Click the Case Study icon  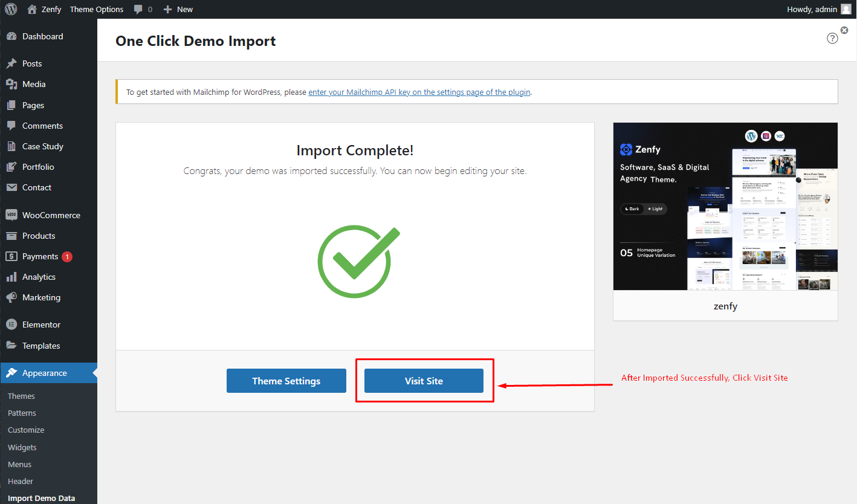pyautogui.click(x=11, y=146)
